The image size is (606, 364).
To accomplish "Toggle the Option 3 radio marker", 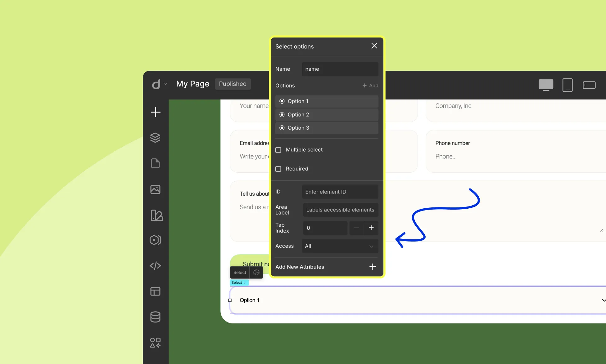I will click(282, 128).
